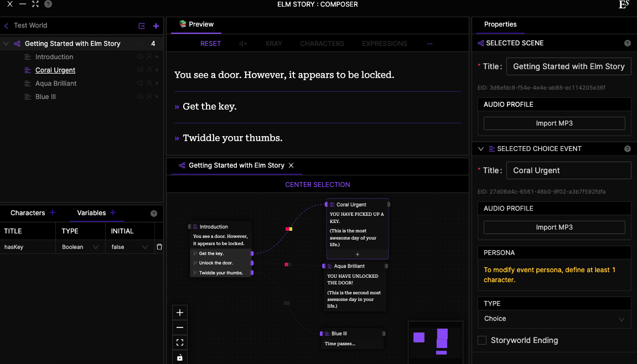Image resolution: width=637 pixels, height=364 pixels.
Task: Fit the scene view to the canvas
Action: click(x=180, y=342)
